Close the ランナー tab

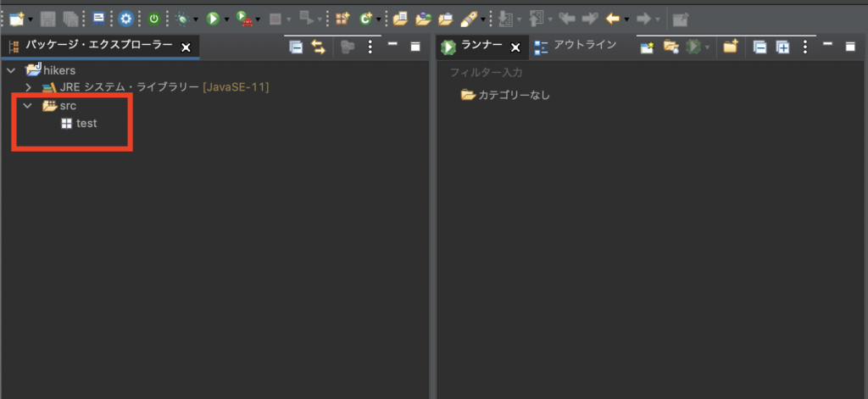click(x=515, y=47)
